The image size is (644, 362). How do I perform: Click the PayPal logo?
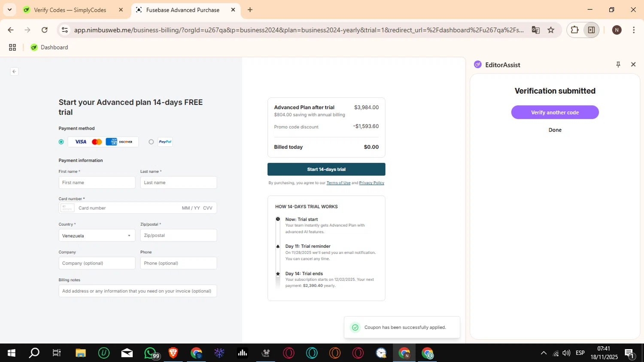click(x=165, y=142)
